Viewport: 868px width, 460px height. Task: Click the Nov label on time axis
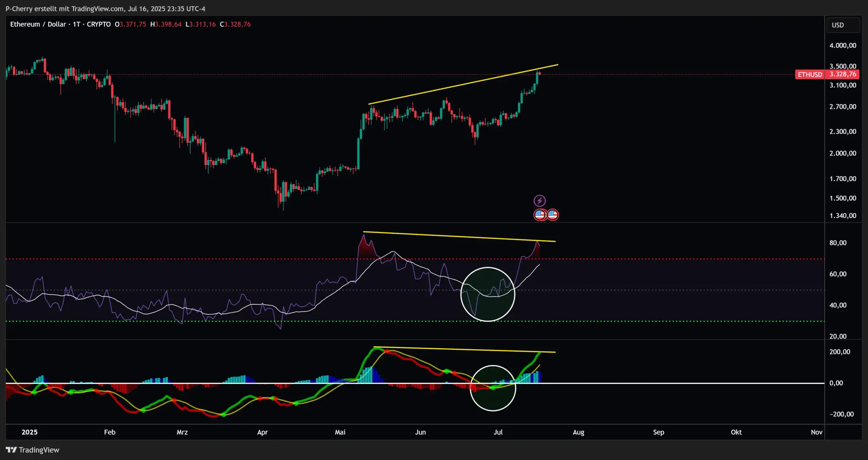(x=817, y=432)
